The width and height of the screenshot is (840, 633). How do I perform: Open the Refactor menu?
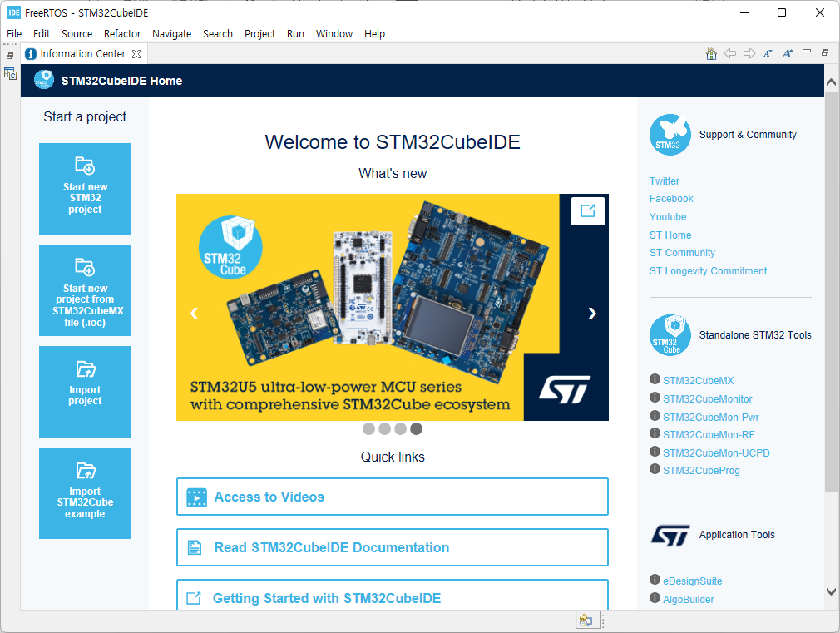point(122,34)
